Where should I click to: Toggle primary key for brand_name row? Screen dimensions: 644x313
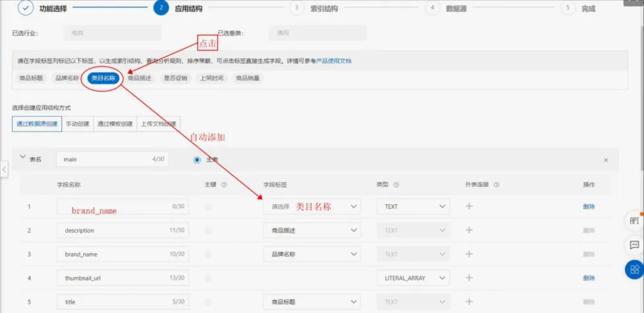point(208,254)
